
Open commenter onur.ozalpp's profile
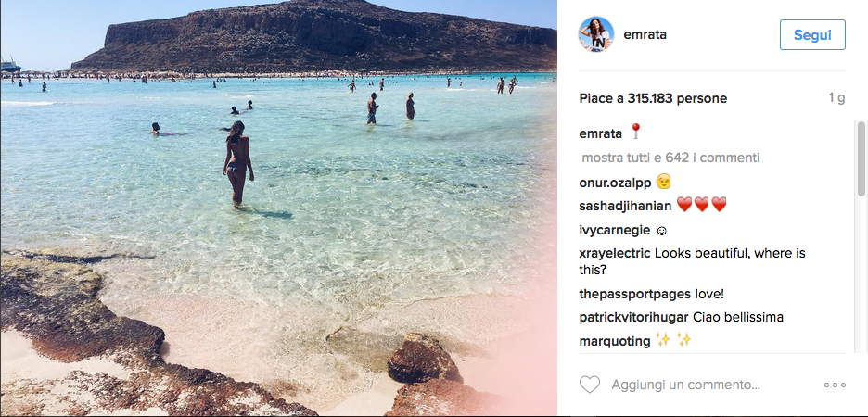[x=615, y=182]
